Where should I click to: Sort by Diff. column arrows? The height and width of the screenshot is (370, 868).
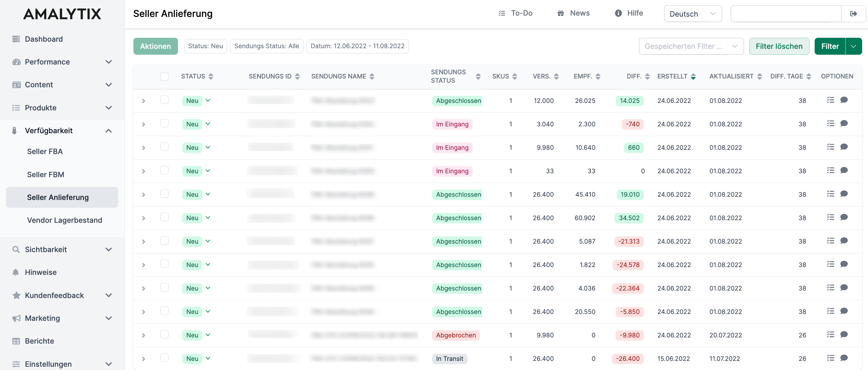tap(647, 76)
